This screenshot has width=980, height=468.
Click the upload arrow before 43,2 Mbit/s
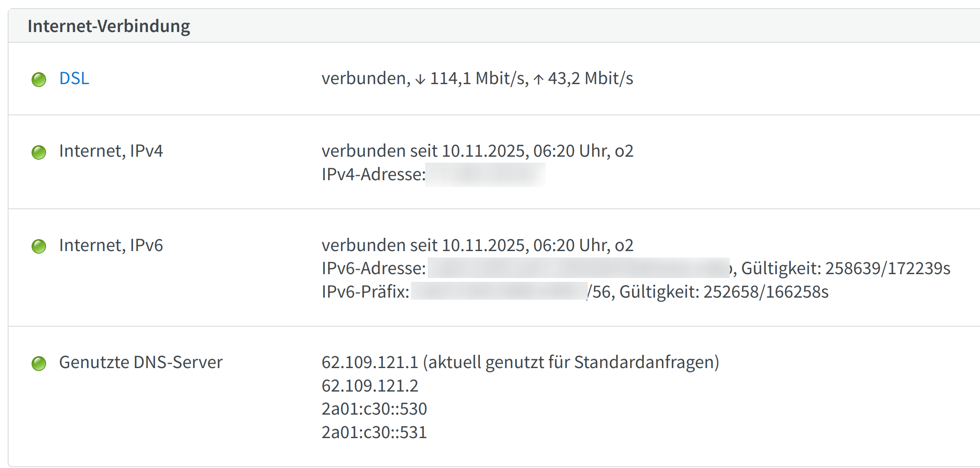[x=539, y=79]
